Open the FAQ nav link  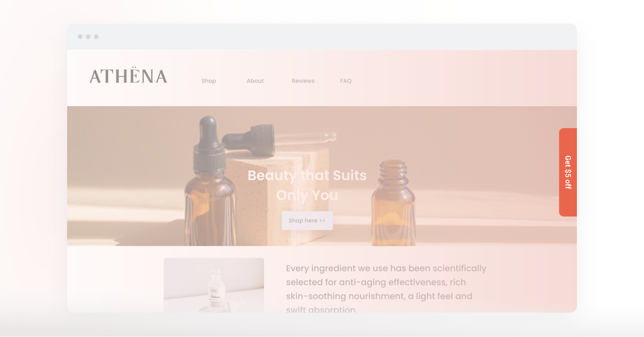346,81
